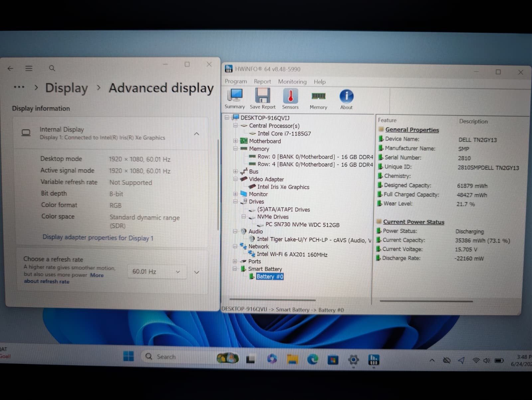This screenshot has width=532, height=400.
Task: Click the volume speaker tray icon
Action: point(487,360)
